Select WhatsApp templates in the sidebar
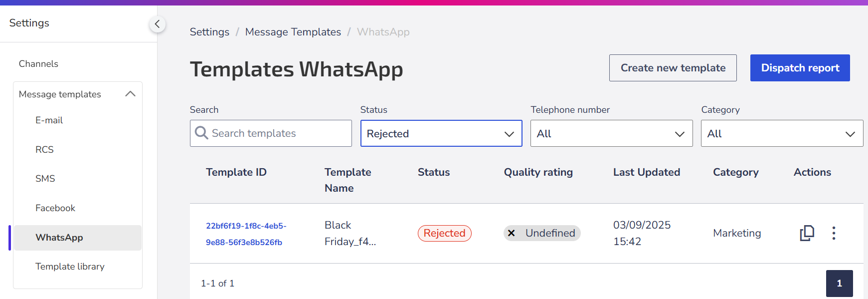Image resolution: width=868 pixels, height=299 pixels. pyautogui.click(x=78, y=238)
